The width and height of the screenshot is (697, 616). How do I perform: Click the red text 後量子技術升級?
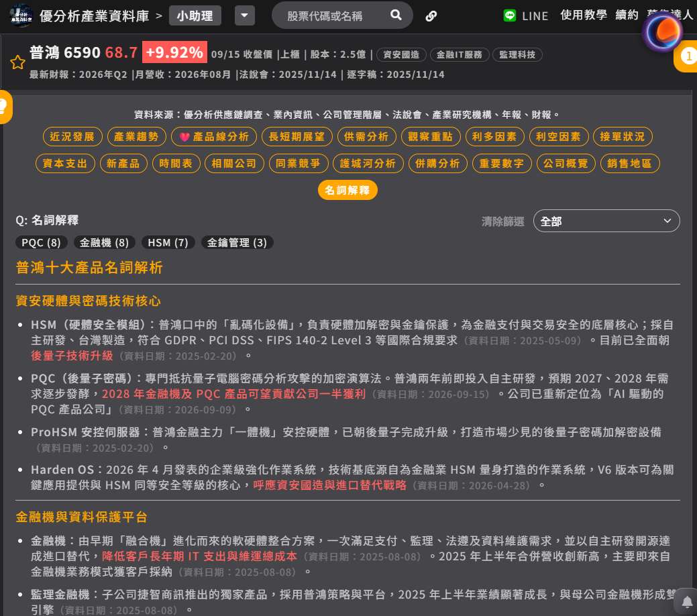pyautogui.click(x=72, y=356)
